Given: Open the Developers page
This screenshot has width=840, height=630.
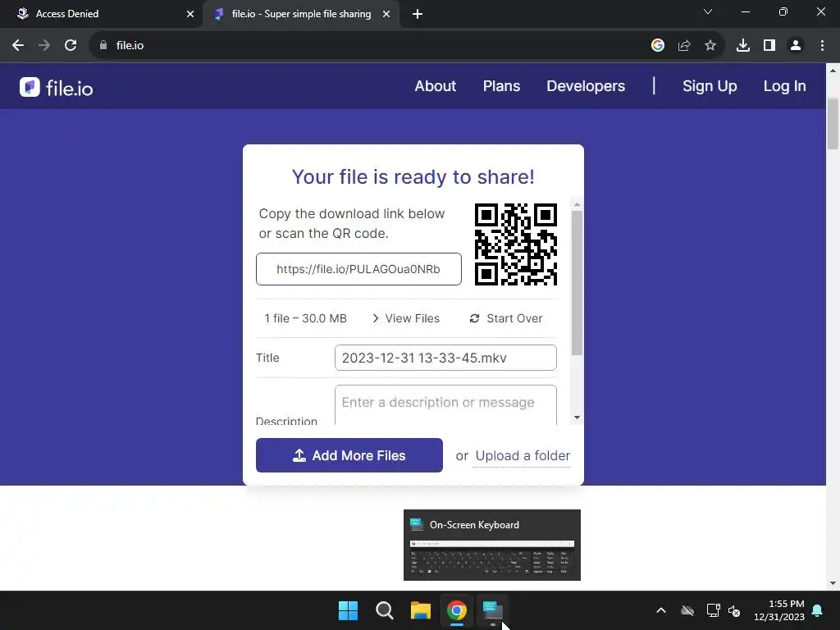Looking at the screenshot, I should 586,85.
